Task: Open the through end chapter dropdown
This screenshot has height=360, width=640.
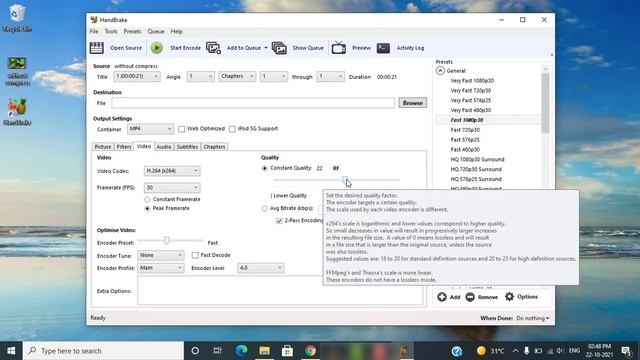Action: (330, 76)
